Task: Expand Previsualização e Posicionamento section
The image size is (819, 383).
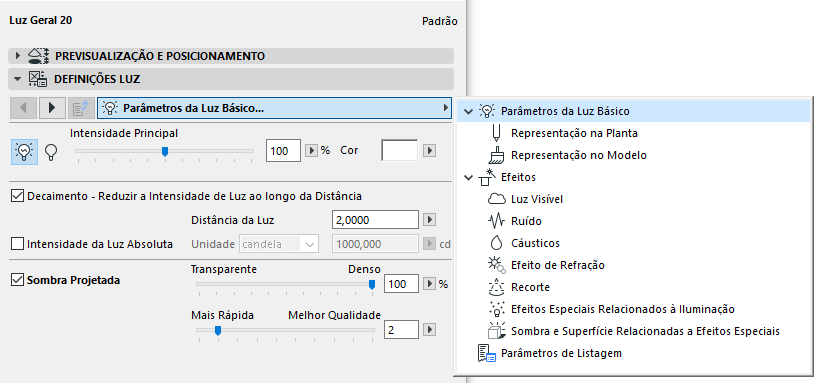Action: [18, 56]
